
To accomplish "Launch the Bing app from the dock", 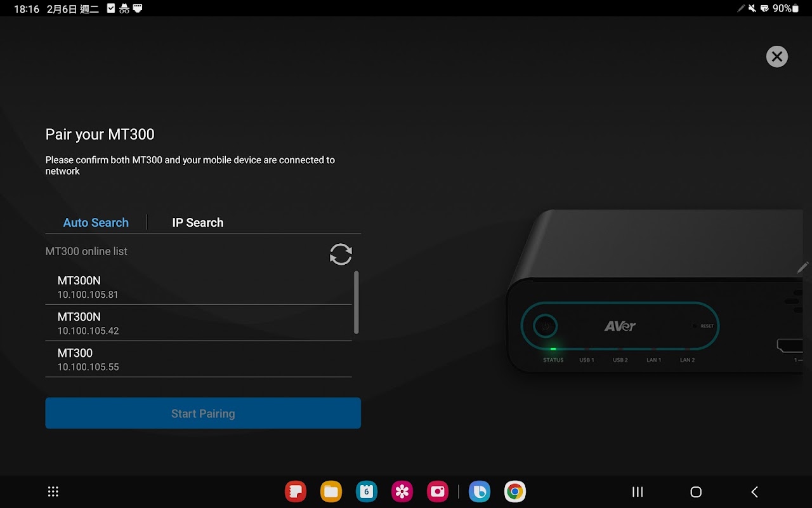I will tap(480, 491).
